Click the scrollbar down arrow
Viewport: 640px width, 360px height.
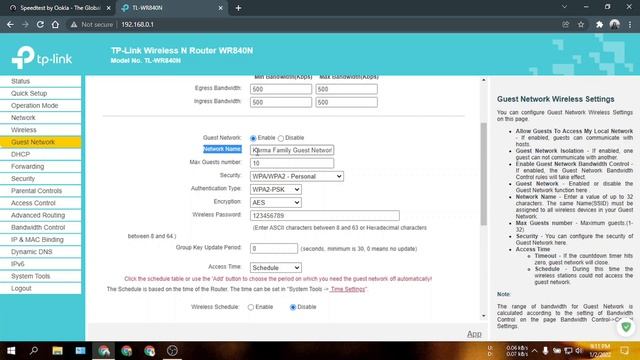click(484, 316)
